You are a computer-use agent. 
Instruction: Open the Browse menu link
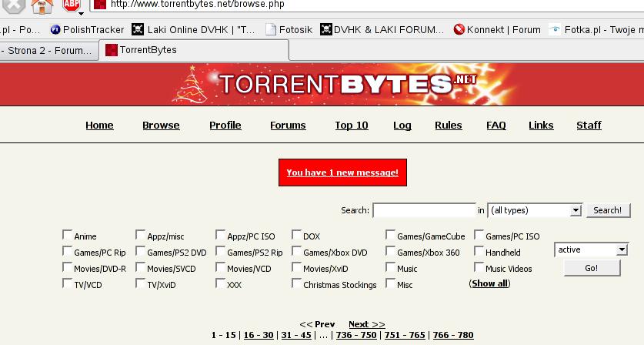tap(161, 125)
